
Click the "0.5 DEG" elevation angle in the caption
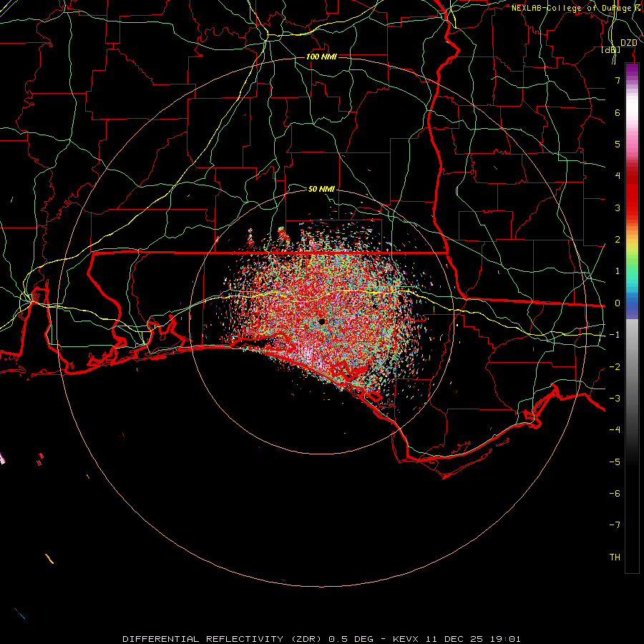click(351, 639)
